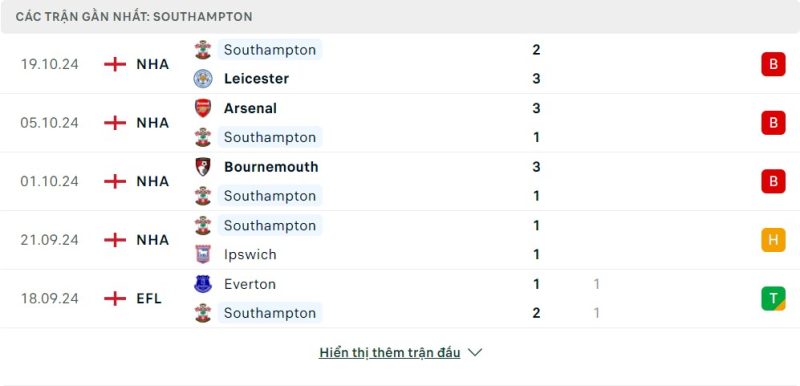Click the Arsenal club crest icon
This screenshot has height=386, width=800.
pos(203,108)
